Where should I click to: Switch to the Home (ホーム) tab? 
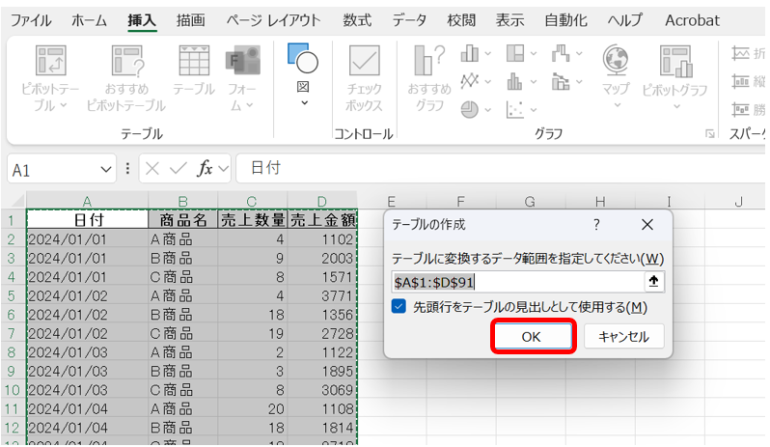pos(89,20)
